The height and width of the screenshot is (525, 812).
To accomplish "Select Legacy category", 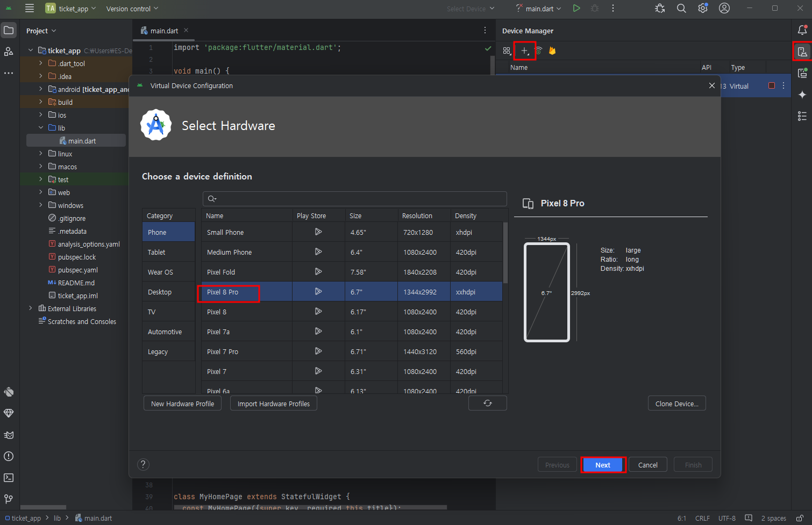I will 168,351.
